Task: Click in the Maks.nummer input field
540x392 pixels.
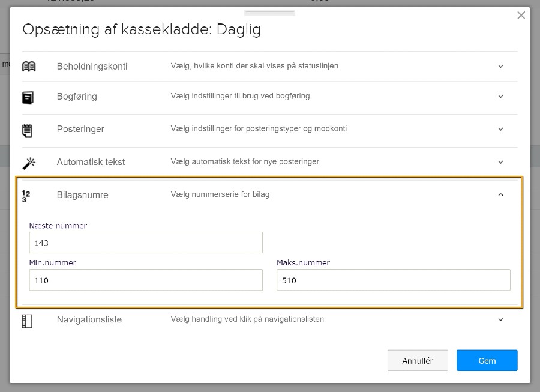Action: click(393, 280)
